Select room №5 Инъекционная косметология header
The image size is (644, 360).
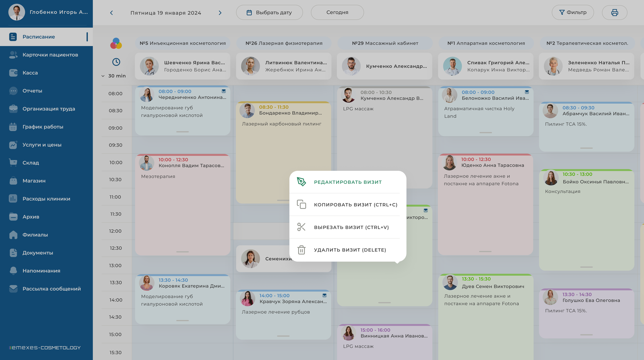click(183, 43)
